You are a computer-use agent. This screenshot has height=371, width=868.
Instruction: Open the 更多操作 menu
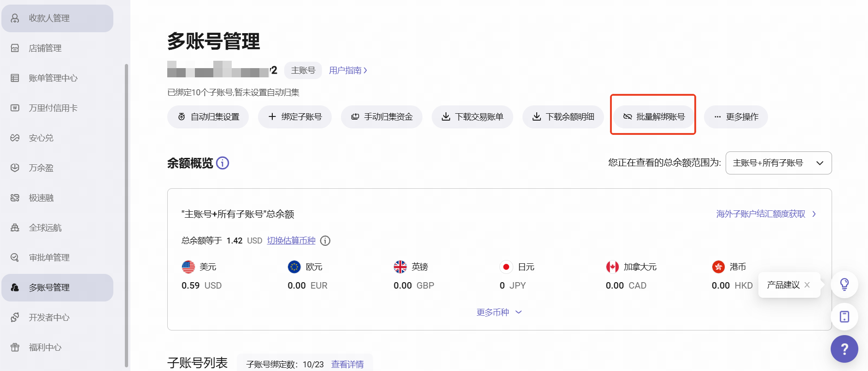[x=736, y=117]
